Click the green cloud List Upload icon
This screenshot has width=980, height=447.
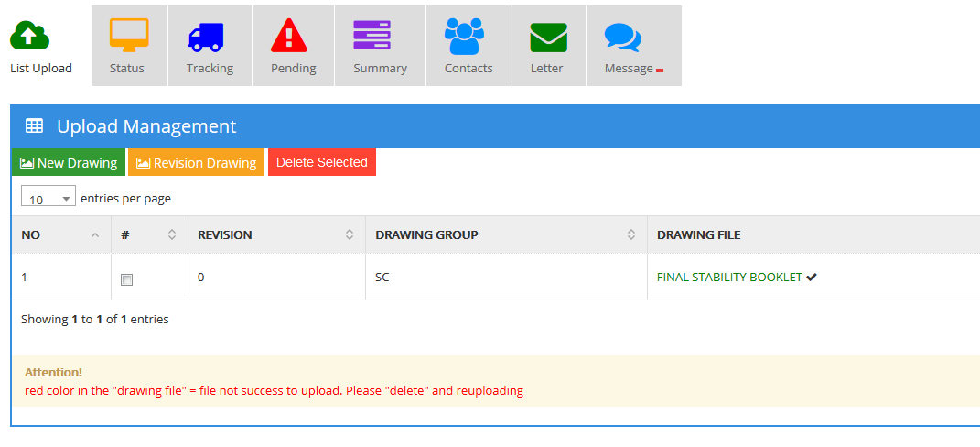(x=29, y=35)
